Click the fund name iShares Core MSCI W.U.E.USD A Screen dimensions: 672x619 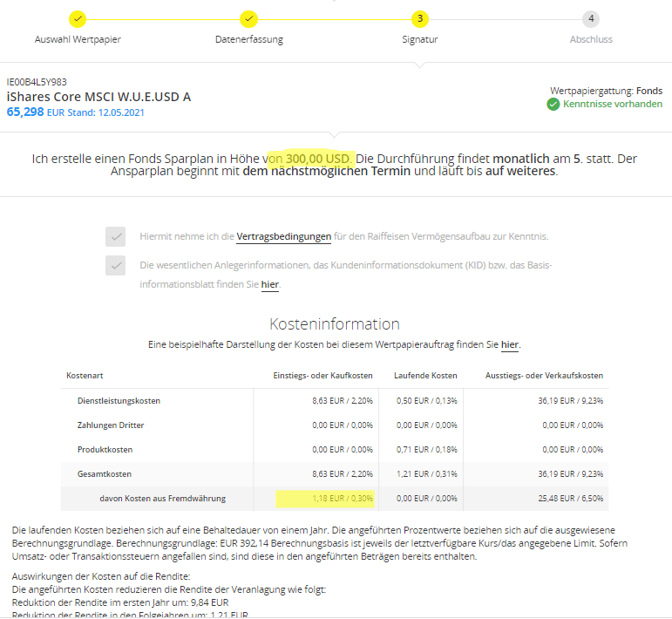pos(98,97)
